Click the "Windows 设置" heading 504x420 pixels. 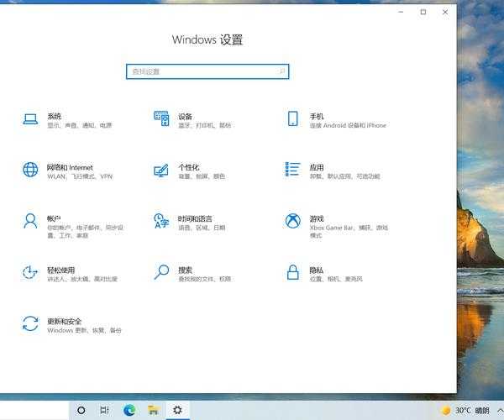point(207,39)
